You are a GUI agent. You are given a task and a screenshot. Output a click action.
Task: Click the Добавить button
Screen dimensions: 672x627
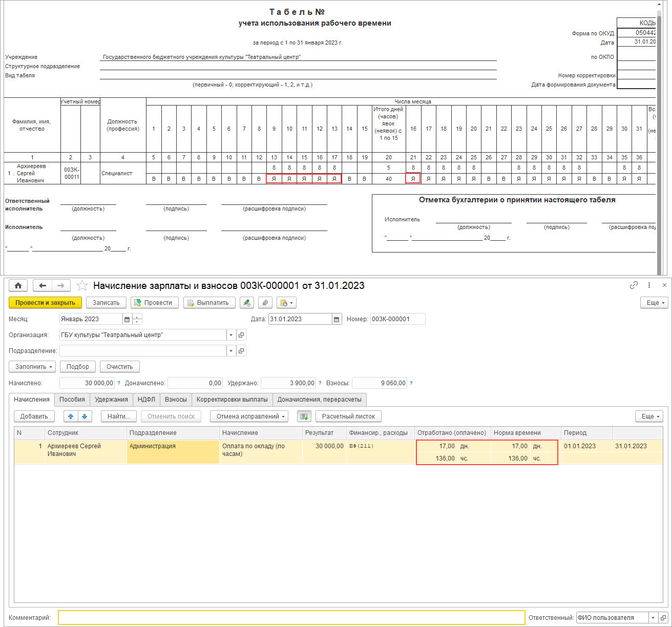[34, 416]
